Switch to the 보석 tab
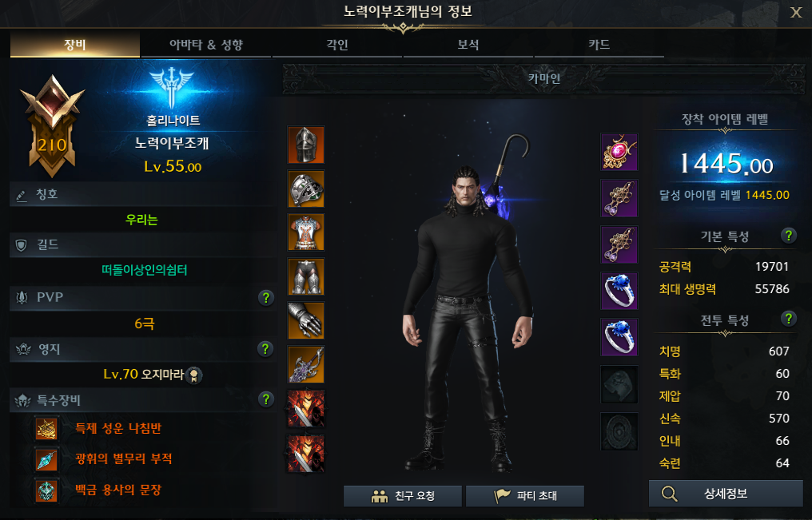 [468, 45]
